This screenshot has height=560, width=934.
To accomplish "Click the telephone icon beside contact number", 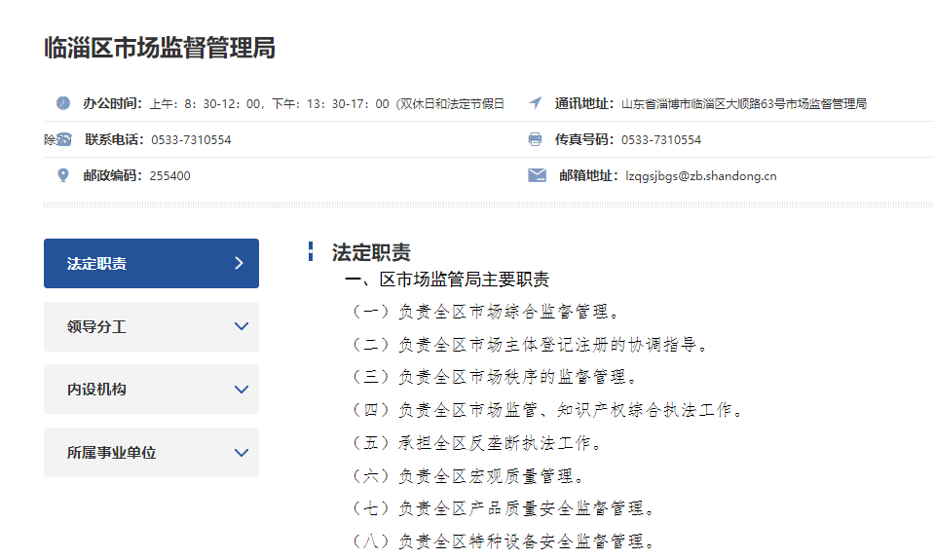I will pos(63,139).
